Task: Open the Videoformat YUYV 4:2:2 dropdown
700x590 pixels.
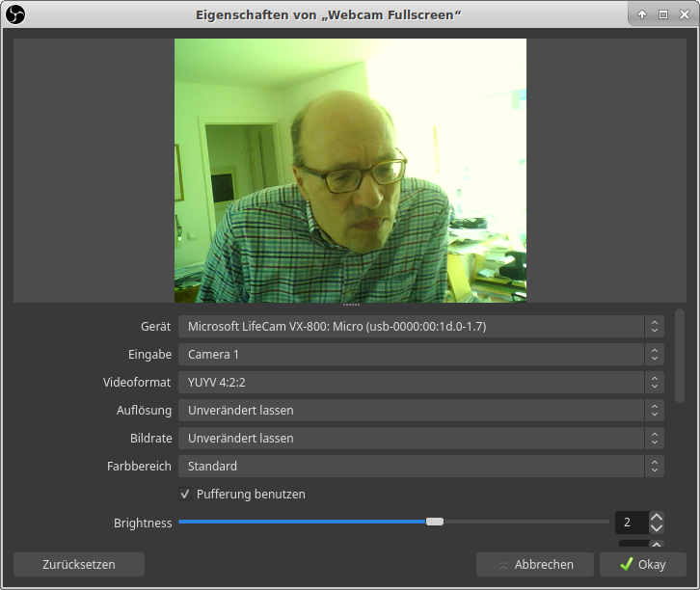Action: point(421,383)
